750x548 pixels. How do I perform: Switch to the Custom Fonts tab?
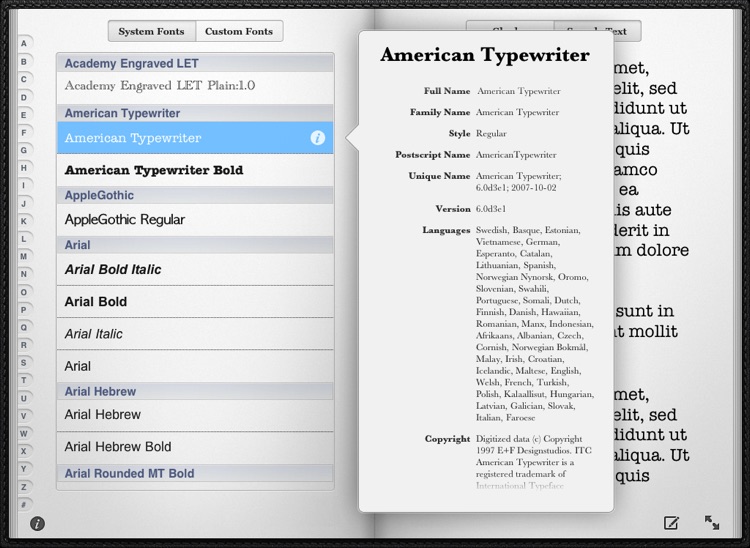[x=239, y=32]
